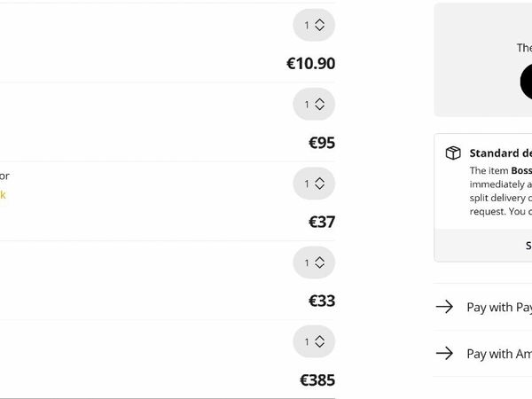Click the Standard delivery package icon

(x=453, y=153)
